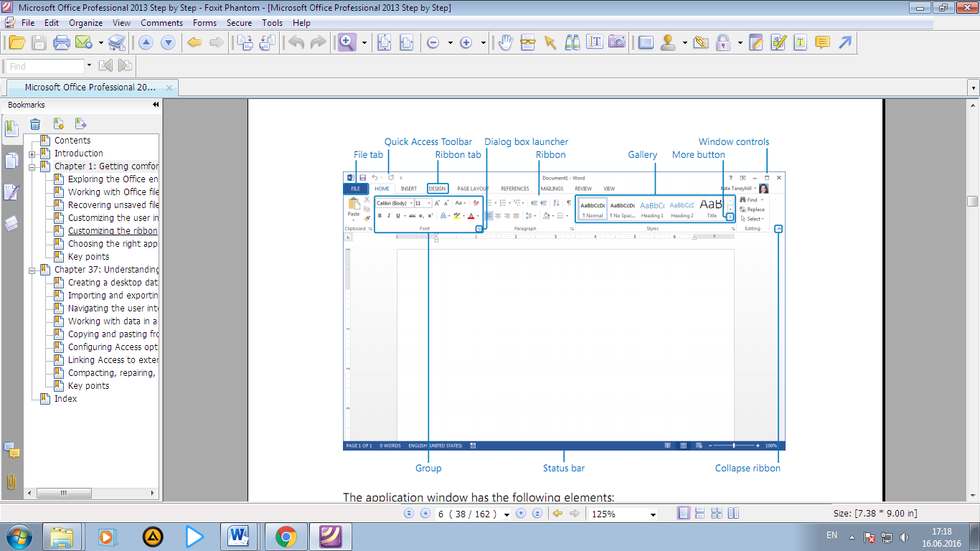Collapse the Bookmarks panel double arrow
980x551 pixels.
coord(156,105)
